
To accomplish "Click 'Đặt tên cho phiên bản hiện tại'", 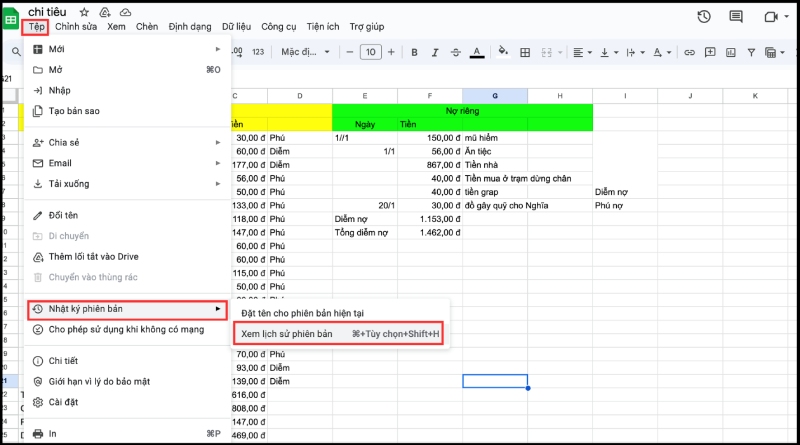I will coord(302,313).
